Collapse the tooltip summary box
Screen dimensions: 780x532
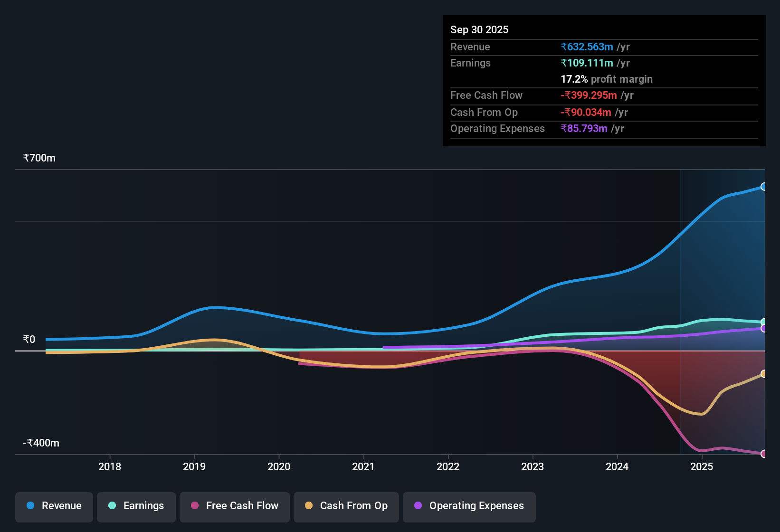click(x=604, y=81)
